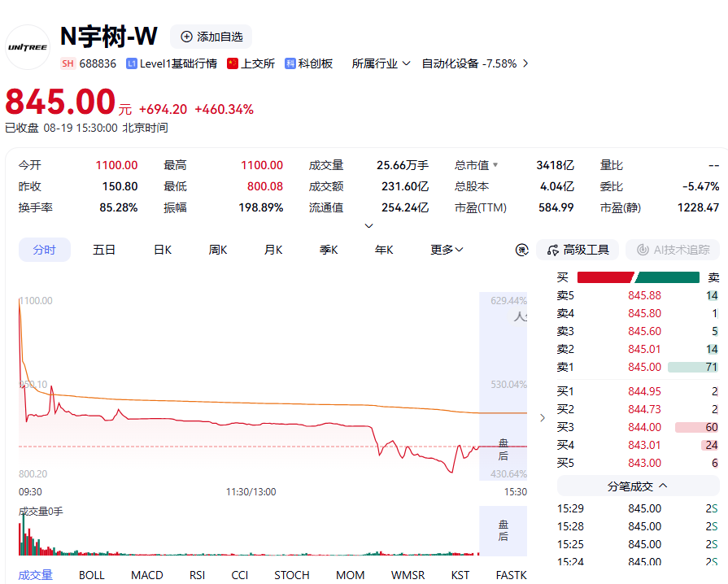Select the 日K chart tab

click(x=163, y=250)
